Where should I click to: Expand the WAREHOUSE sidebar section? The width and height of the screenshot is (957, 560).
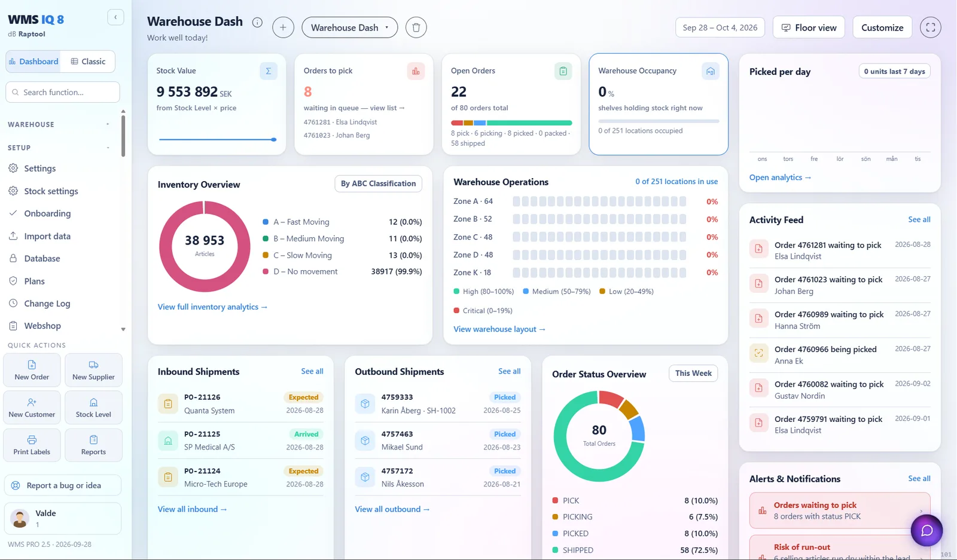(59, 124)
